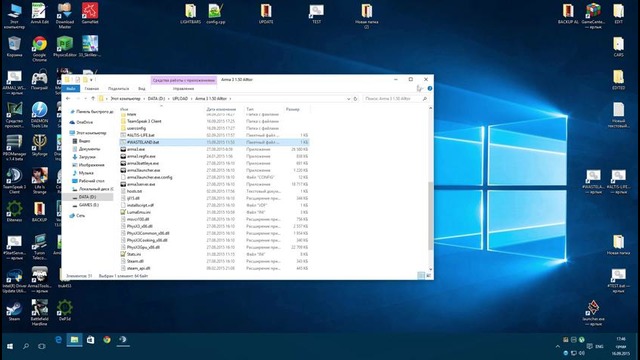Open address bar history dropdown
Image resolution: width=640 pixels, height=360 pixels.
348,99
